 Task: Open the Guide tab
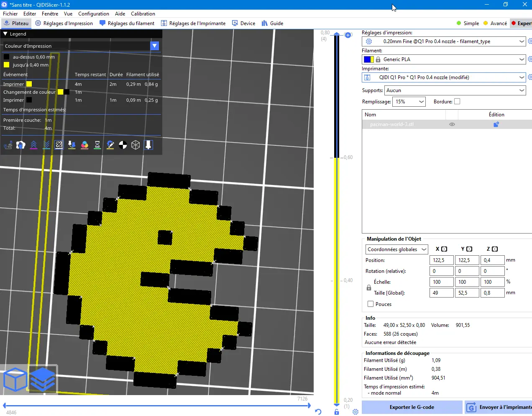point(272,23)
